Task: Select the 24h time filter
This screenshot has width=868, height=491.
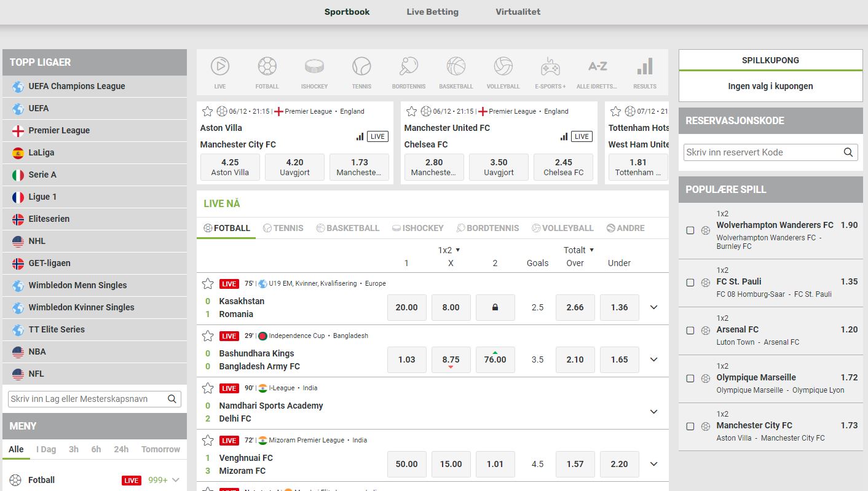Action: 121,449
